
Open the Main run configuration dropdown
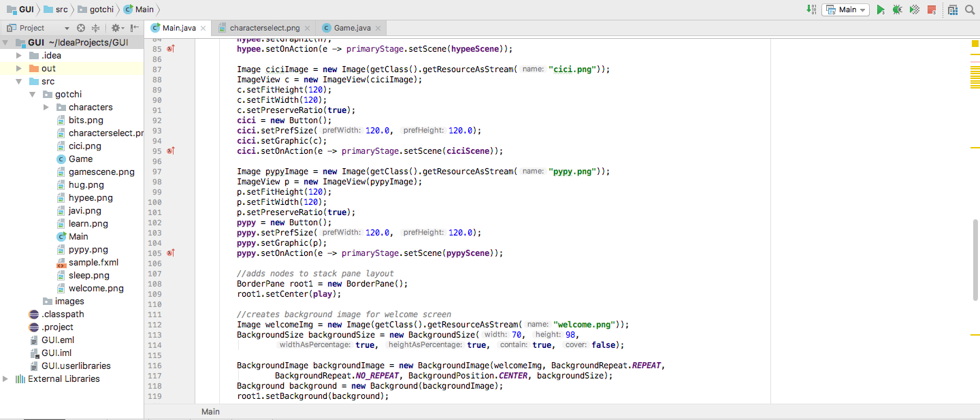coord(846,10)
